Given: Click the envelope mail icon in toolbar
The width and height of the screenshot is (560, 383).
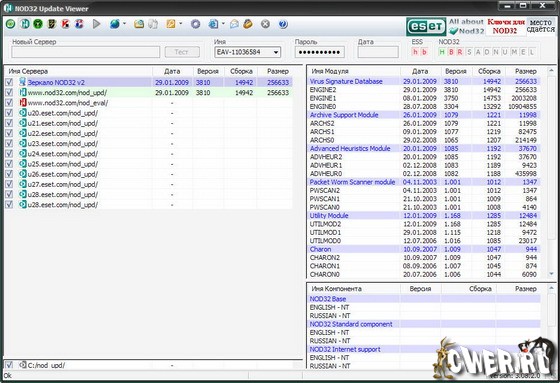Looking at the screenshot, I should (234, 24).
